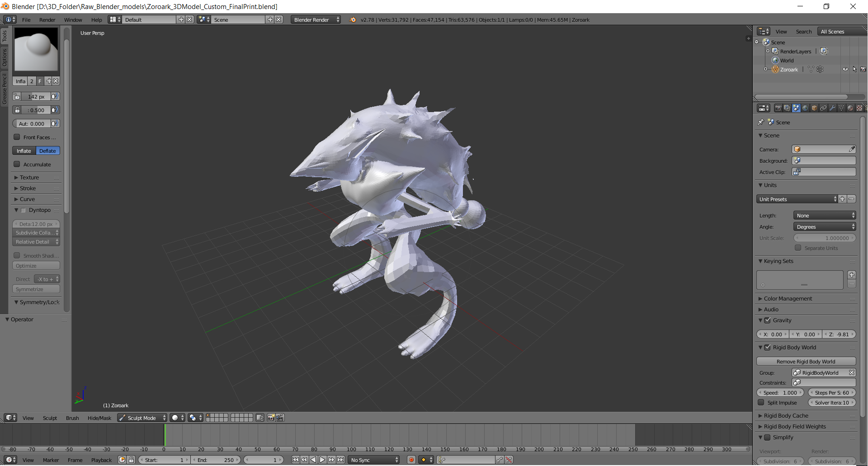Open the Hide/Mask menu in 3D view

99,418
